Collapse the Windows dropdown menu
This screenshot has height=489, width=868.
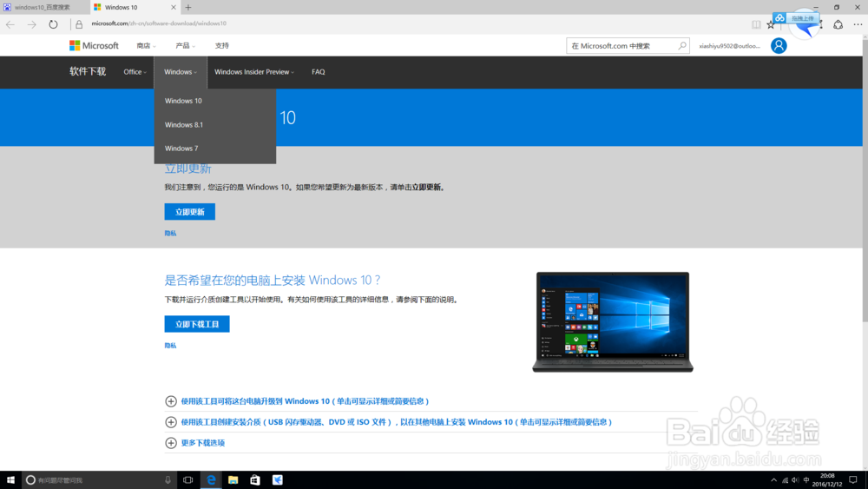pos(181,72)
